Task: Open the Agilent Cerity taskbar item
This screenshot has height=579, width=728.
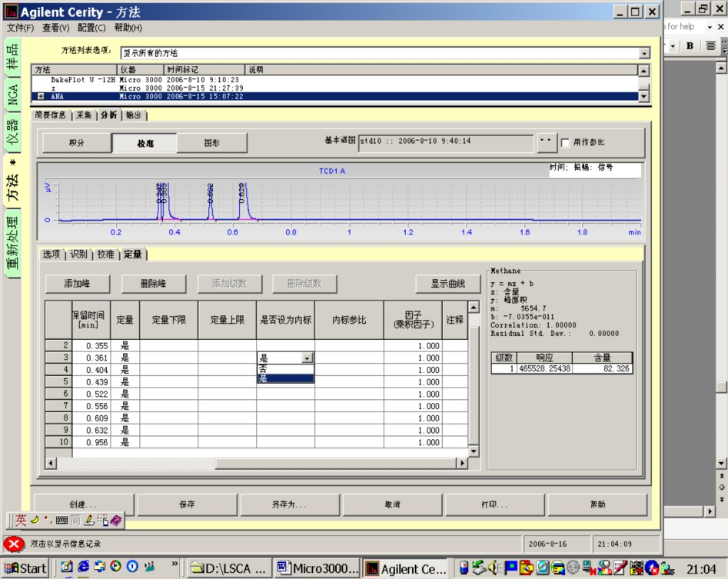Action: (405, 569)
